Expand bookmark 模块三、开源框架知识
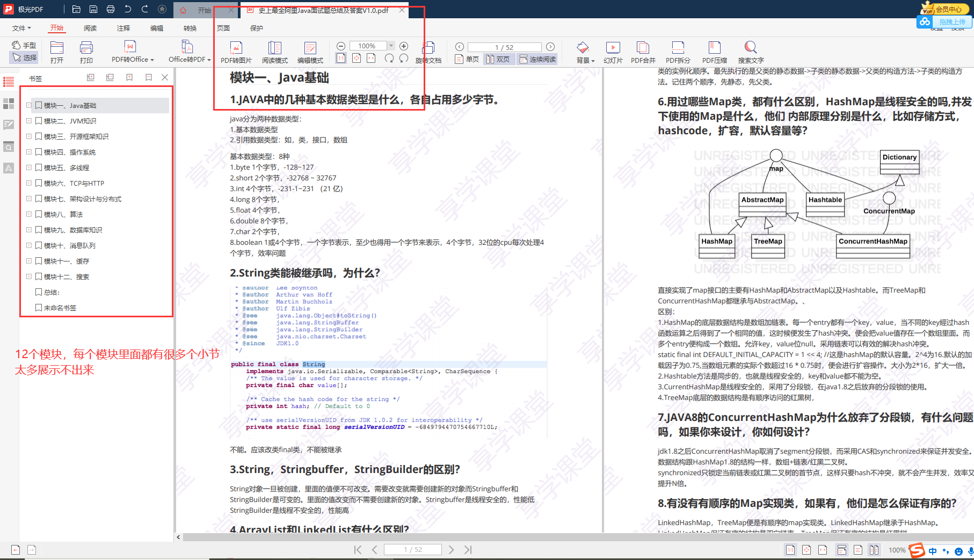 click(x=28, y=136)
